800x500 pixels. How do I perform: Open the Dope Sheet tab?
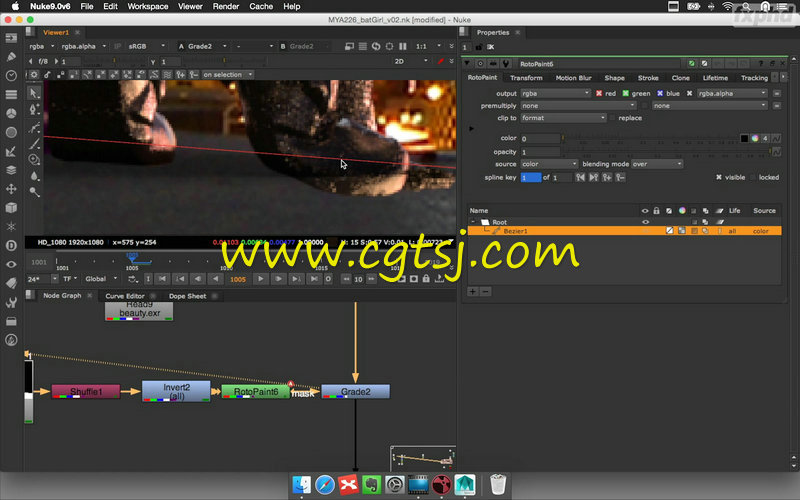187,296
